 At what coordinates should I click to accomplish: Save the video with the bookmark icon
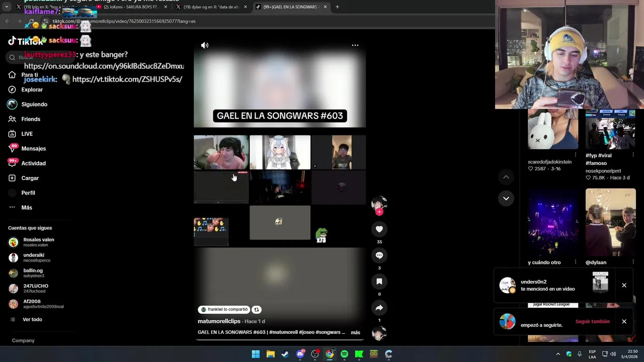pyautogui.click(x=379, y=282)
